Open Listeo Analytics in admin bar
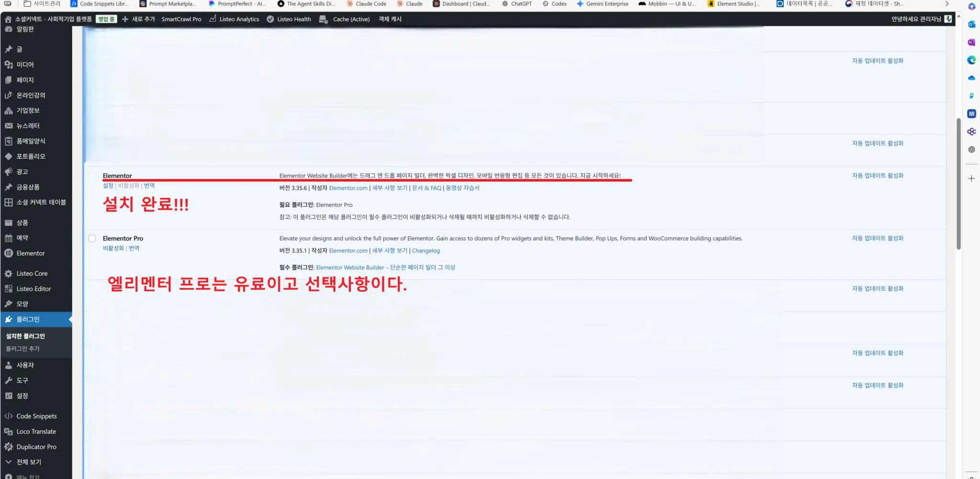980x479 pixels. pyautogui.click(x=234, y=19)
